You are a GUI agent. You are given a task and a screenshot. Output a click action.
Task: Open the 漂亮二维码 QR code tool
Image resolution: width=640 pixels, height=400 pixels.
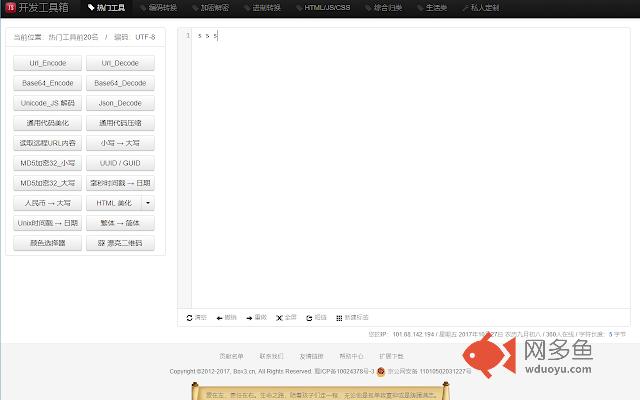(120, 242)
